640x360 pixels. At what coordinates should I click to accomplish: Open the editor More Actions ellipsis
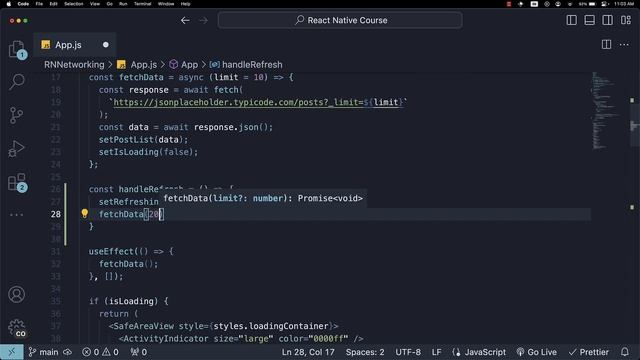[x=624, y=44]
